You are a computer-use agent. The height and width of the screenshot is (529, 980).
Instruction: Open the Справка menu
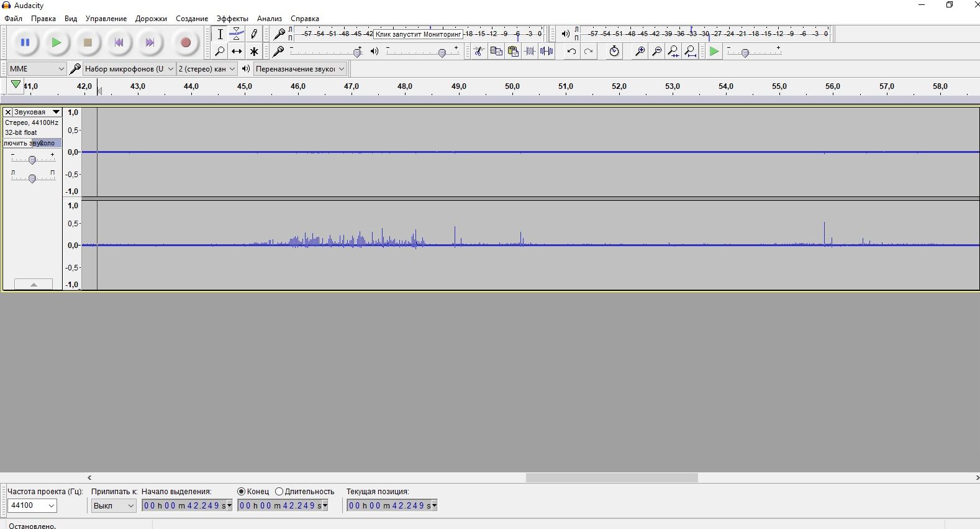pos(305,19)
